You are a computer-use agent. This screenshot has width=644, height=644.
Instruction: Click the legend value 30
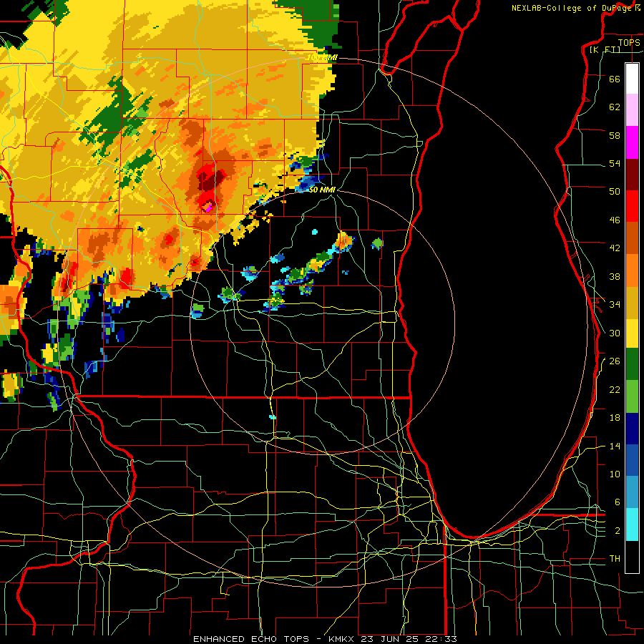tap(615, 333)
